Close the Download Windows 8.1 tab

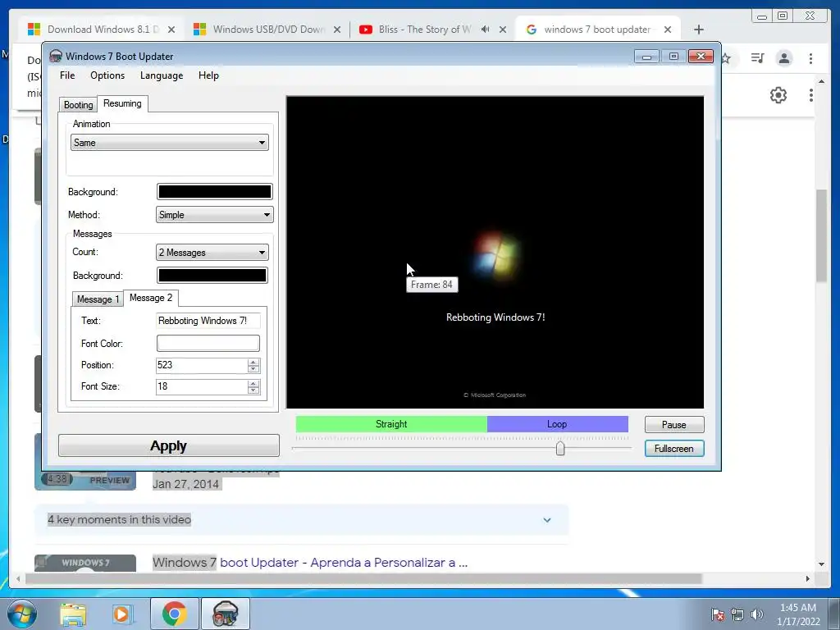point(171,30)
